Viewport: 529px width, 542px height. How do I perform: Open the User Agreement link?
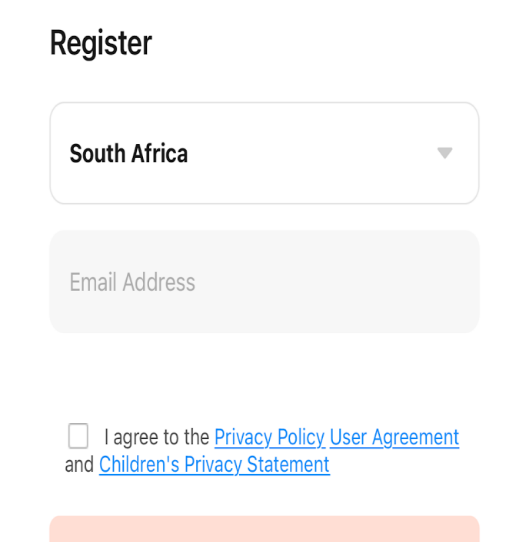tap(395, 437)
